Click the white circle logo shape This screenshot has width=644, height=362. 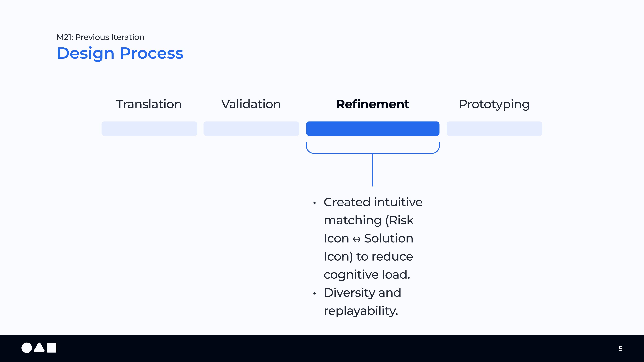click(26, 348)
